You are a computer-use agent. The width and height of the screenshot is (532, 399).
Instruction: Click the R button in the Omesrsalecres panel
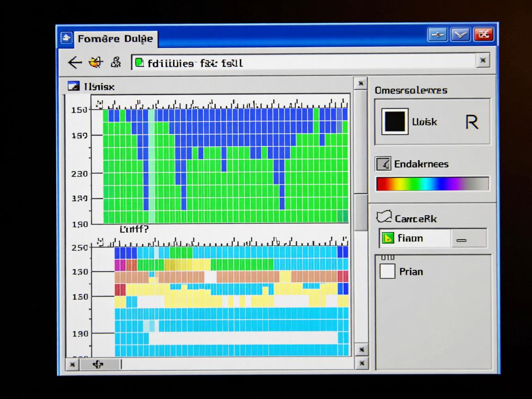[473, 121]
